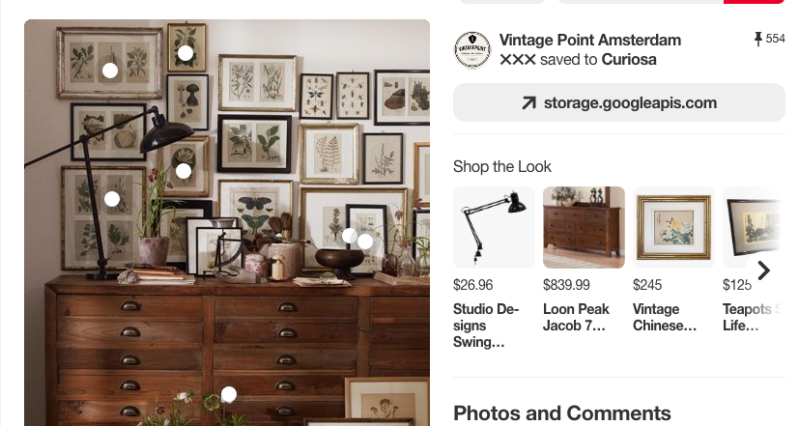Image resolution: width=799 pixels, height=426 pixels.
Task: Open the Vintage Point Amsterdam profile link
Action: (590, 40)
